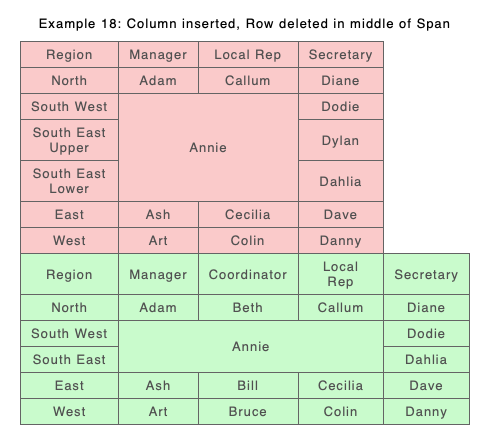Select the South East cell in green table
The width and height of the screenshot is (494, 441).
click(69, 360)
